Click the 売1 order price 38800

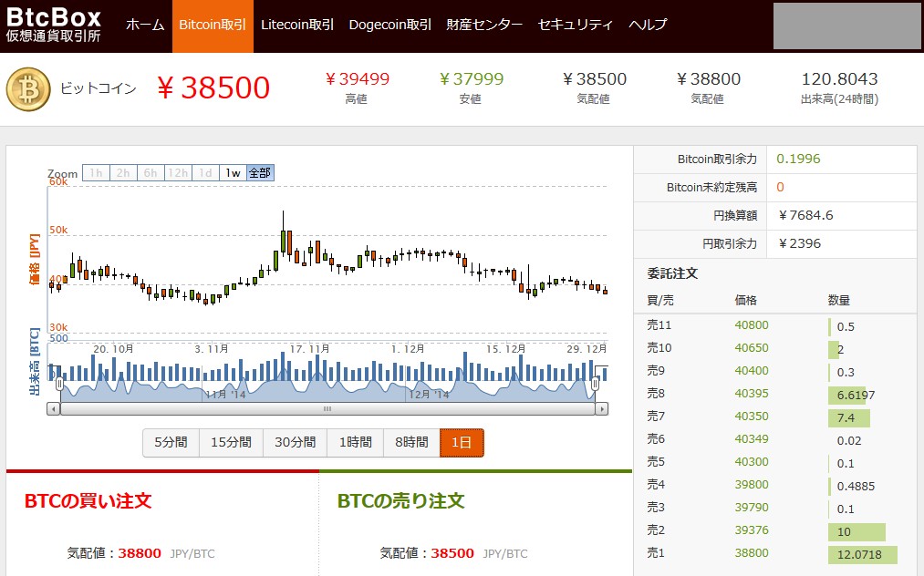[752, 553]
